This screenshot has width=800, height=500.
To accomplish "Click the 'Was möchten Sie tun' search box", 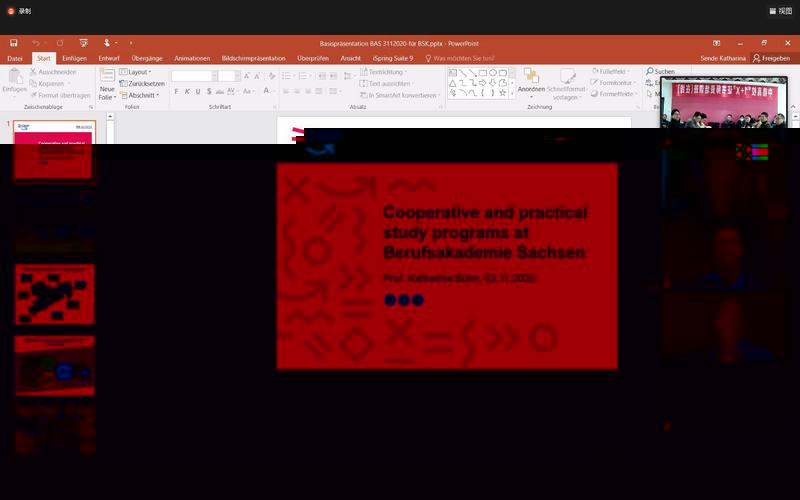I will (460, 58).
